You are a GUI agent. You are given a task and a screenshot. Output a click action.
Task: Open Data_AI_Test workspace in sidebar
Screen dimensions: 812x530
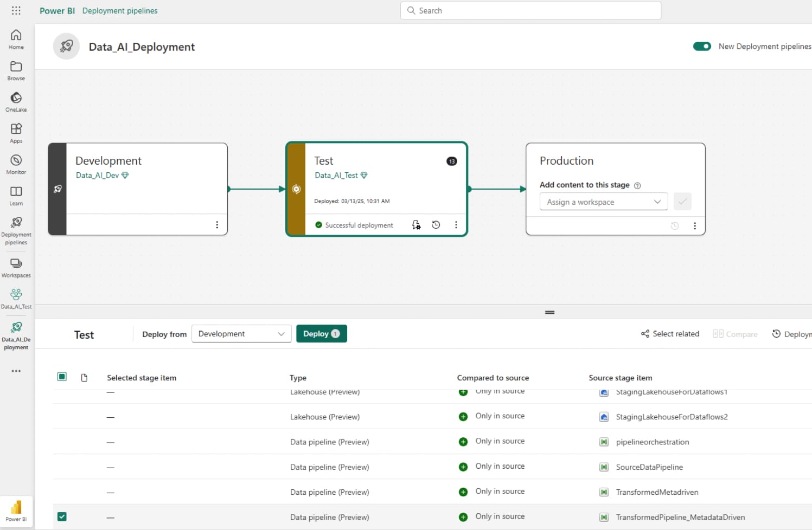coord(16,299)
